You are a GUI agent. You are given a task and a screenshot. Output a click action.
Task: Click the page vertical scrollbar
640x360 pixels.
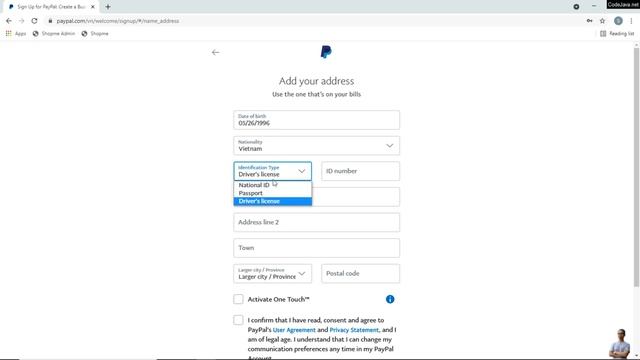[636, 167]
